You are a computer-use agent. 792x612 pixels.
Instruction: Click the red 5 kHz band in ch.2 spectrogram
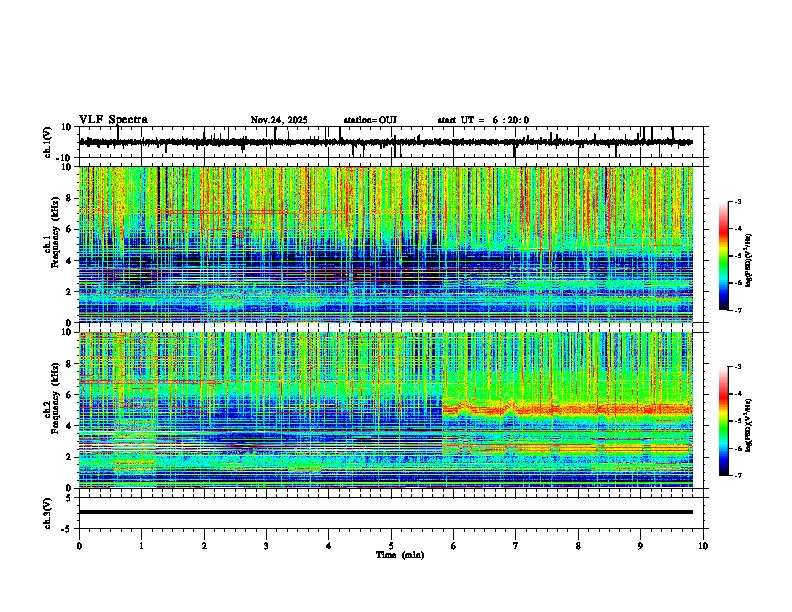click(567, 409)
